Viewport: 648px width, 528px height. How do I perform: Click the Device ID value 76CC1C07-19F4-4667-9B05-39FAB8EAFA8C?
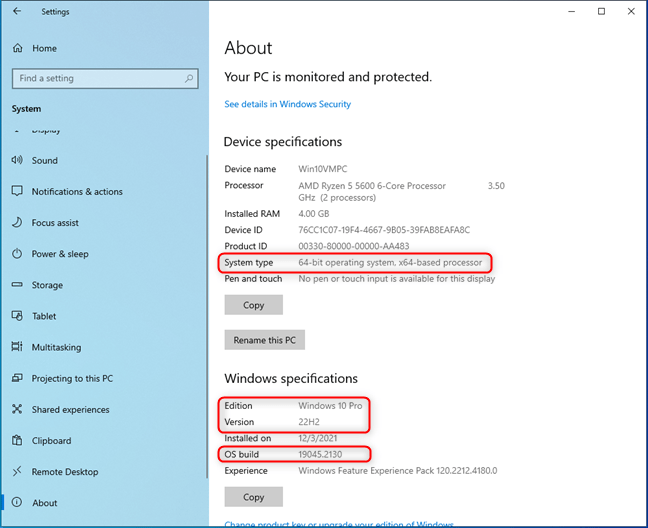coord(384,230)
